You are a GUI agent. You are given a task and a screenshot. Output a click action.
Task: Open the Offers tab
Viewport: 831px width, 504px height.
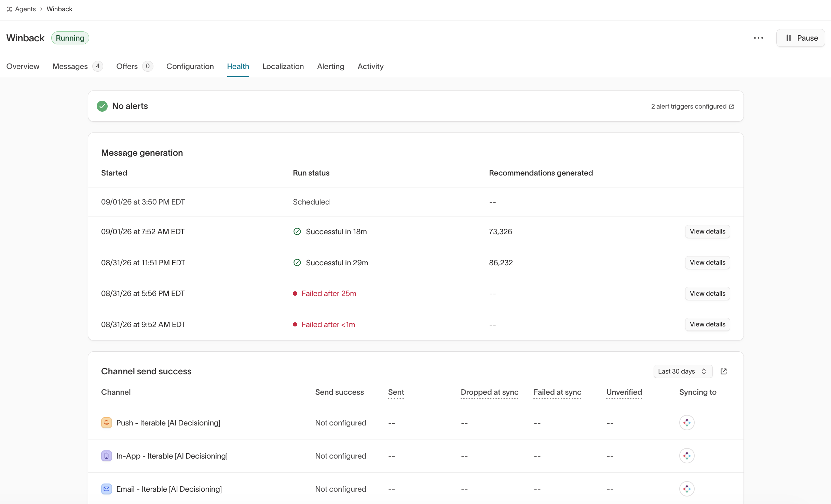[134, 66]
